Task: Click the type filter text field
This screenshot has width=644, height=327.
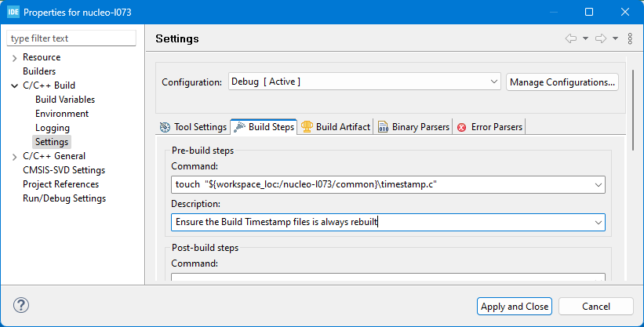Action: tap(71, 38)
